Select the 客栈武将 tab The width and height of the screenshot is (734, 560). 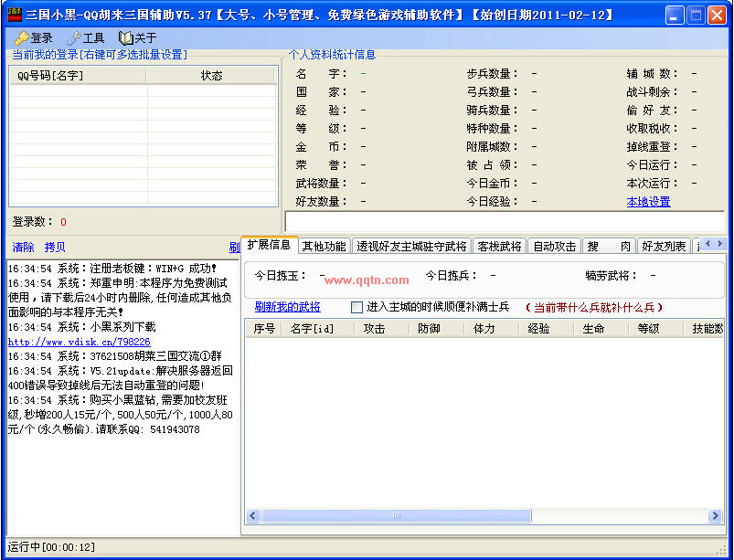[500, 246]
